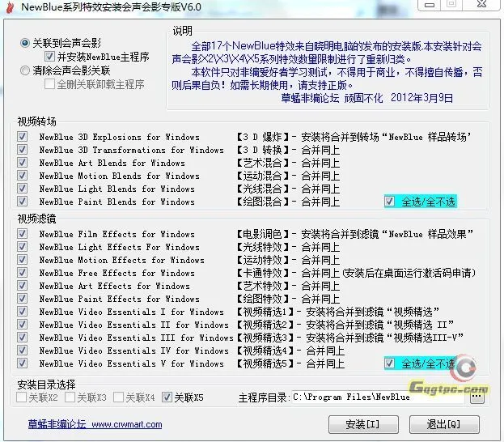
Task: Open the browse folder button with three dots
Action: tap(477, 397)
